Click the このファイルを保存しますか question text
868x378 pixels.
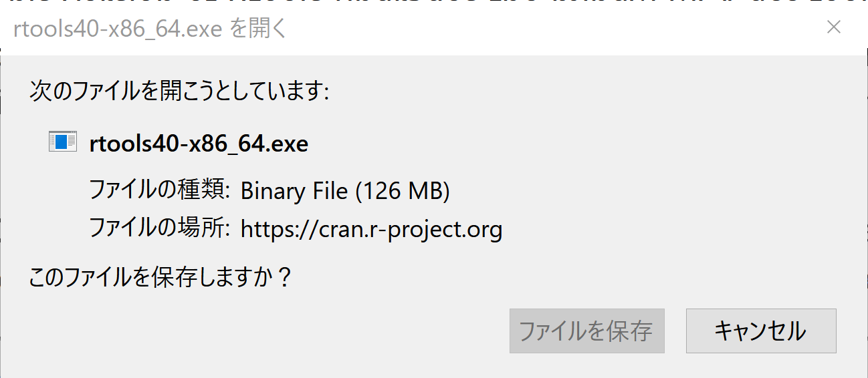point(160,276)
